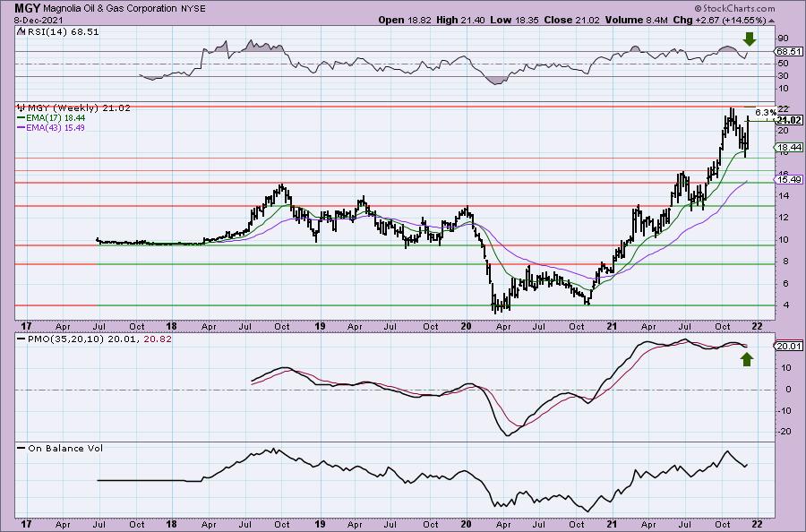Click the purple EMA(43) legend line swatch

click(x=21, y=127)
